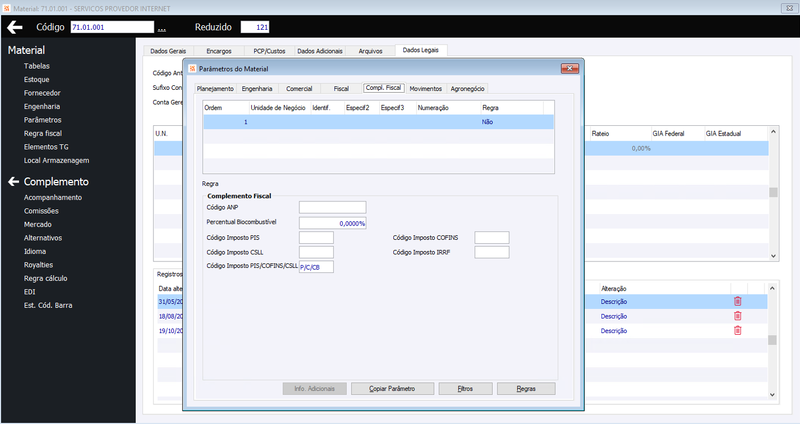Viewport: 800px width, 424px height.
Task: Click the back arrow beside Código
Action: point(15,27)
